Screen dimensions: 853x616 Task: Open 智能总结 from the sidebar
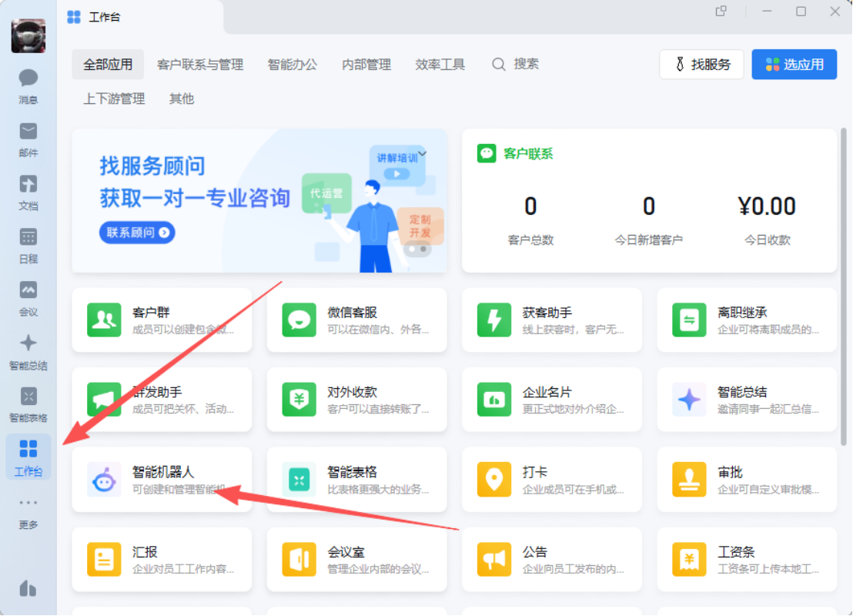(28, 352)
